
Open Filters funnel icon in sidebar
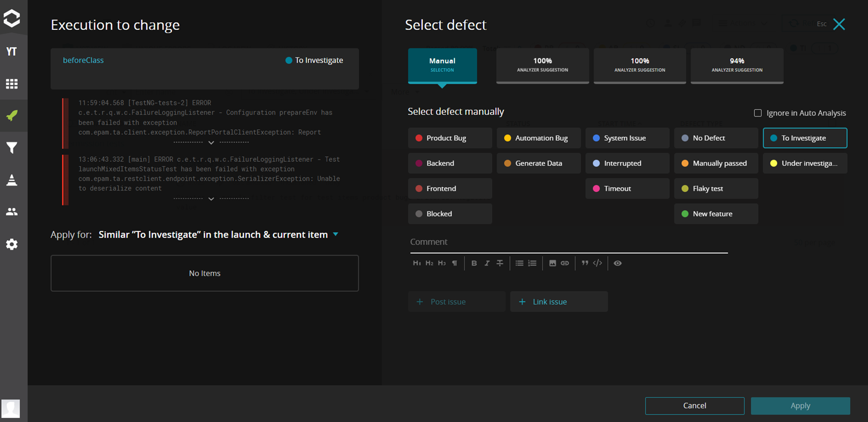tap(11, 148)
